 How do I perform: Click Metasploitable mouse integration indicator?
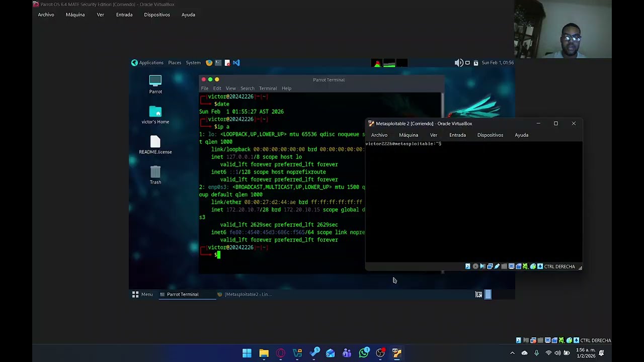pos(533,266)
